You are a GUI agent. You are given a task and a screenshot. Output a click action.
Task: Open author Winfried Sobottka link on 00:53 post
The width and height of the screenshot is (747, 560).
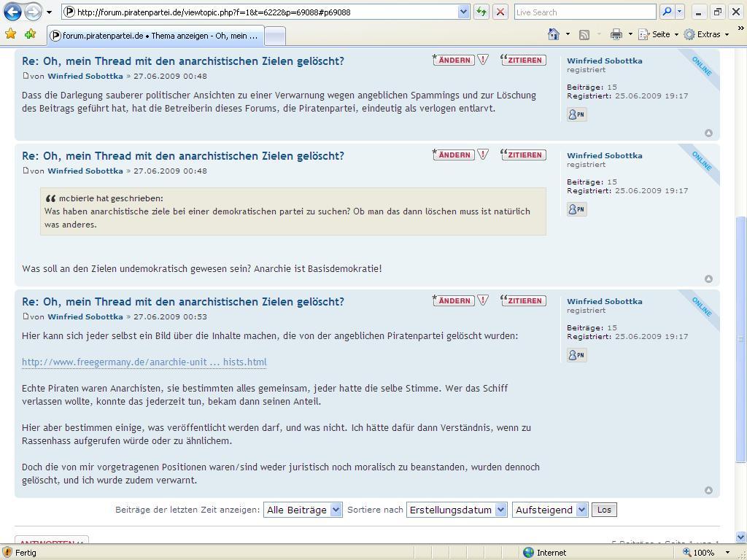point(85,316)
